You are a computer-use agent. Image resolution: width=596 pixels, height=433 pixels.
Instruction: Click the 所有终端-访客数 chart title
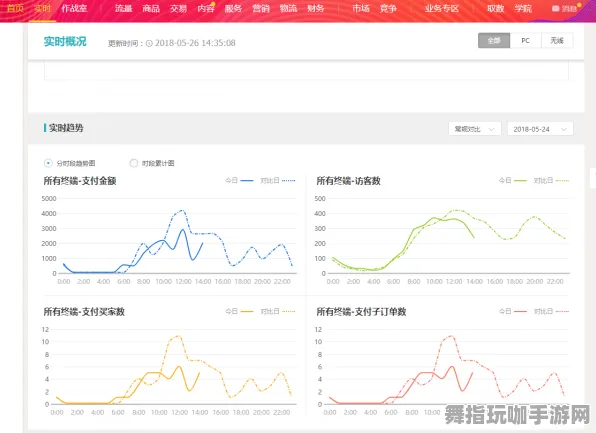click(348, 181)
